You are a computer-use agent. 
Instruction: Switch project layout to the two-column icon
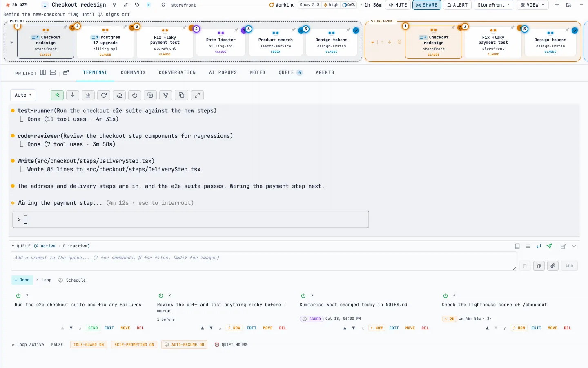[x=43, y=73]
